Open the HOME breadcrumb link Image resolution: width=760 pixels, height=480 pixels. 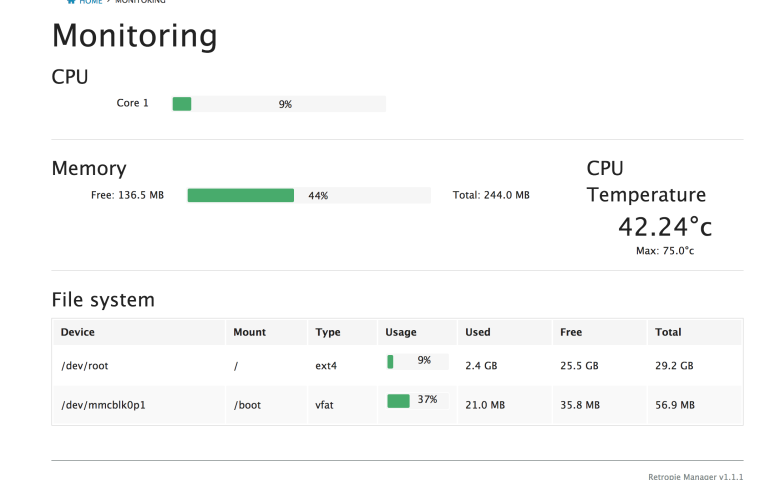pyautogui.click(x=91, y=2)
